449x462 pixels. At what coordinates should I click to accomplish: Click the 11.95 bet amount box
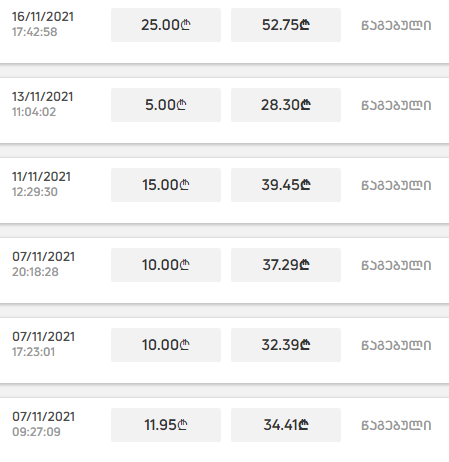[166, 425]
